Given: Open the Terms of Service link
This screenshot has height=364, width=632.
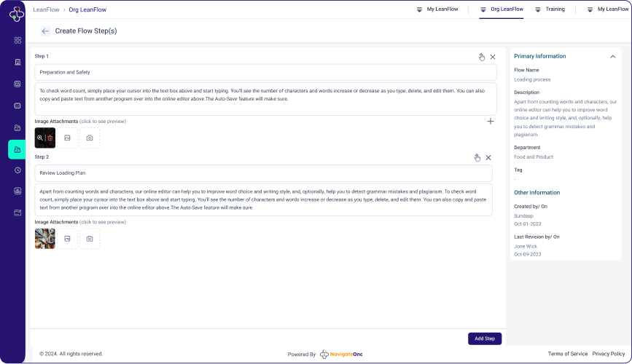Looking at the screenshot, I should (x=567, y=354).
